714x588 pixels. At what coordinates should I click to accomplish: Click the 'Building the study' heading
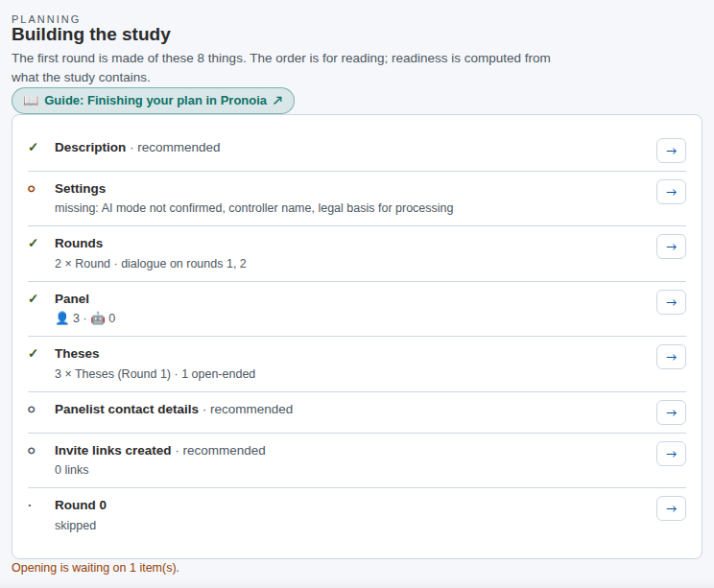pos(91,35)
